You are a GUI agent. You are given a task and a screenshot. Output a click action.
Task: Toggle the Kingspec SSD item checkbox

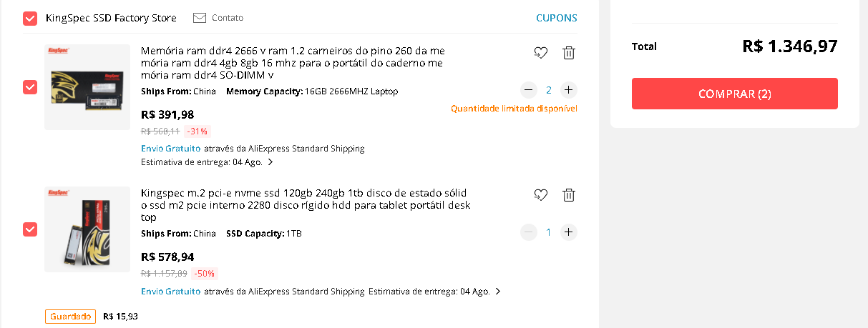coord(30,229)
